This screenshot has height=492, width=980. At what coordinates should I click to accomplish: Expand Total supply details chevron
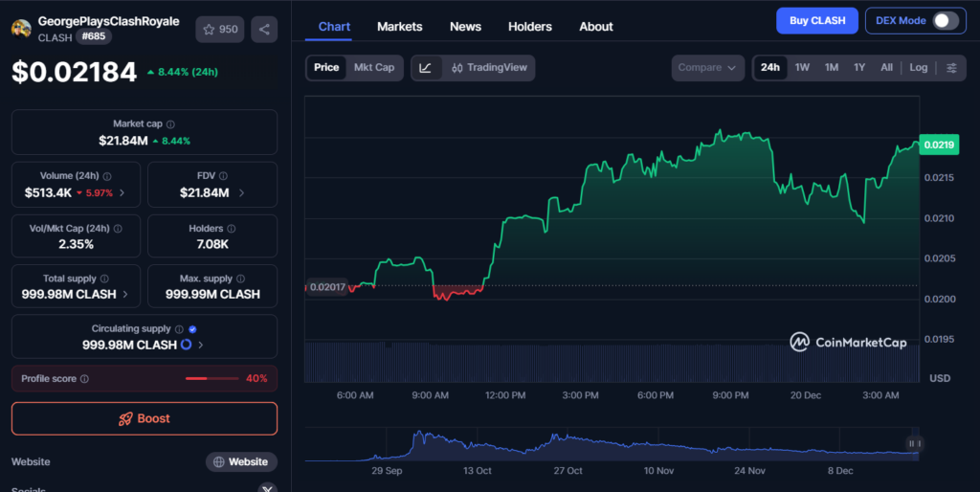coord(126,294)
